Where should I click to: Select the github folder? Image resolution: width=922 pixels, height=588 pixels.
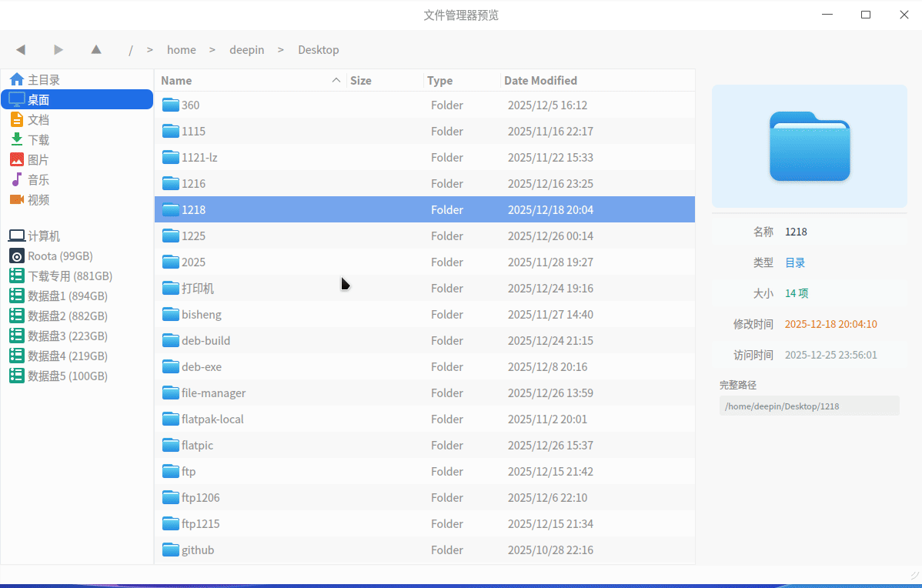425,550
